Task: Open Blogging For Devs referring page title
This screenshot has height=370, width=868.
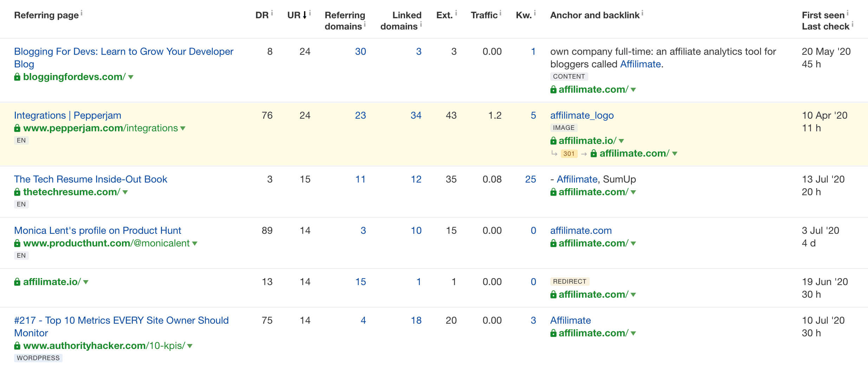Action: point(124,58)
